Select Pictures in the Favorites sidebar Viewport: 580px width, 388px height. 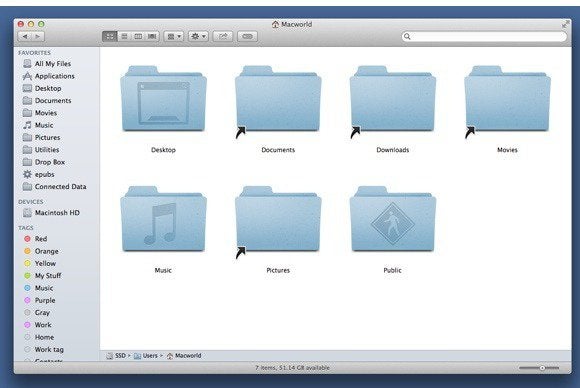click(41, 137)
